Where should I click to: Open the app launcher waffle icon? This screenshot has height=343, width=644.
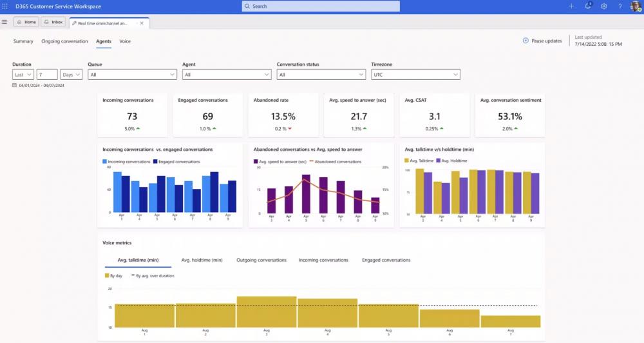(5, 6)
